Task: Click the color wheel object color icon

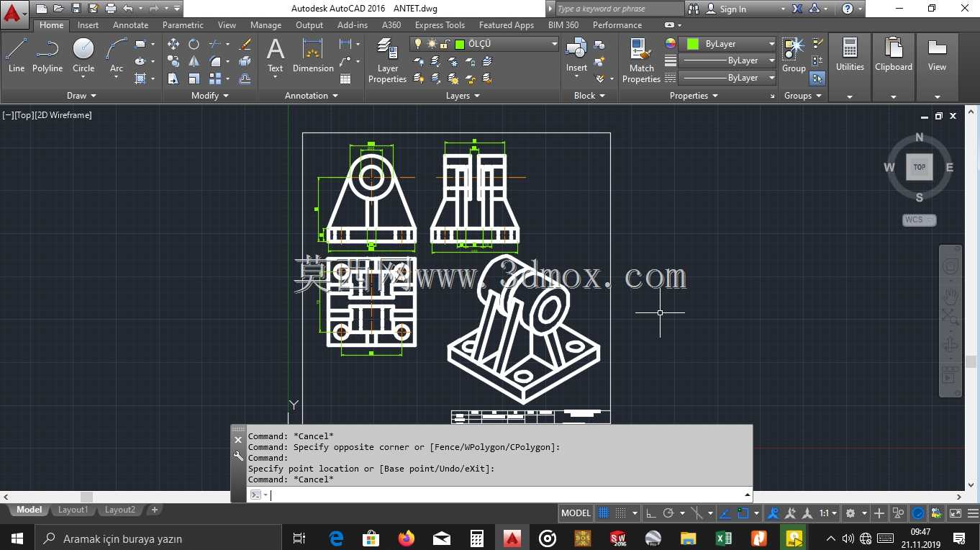Action: point(671,44)
